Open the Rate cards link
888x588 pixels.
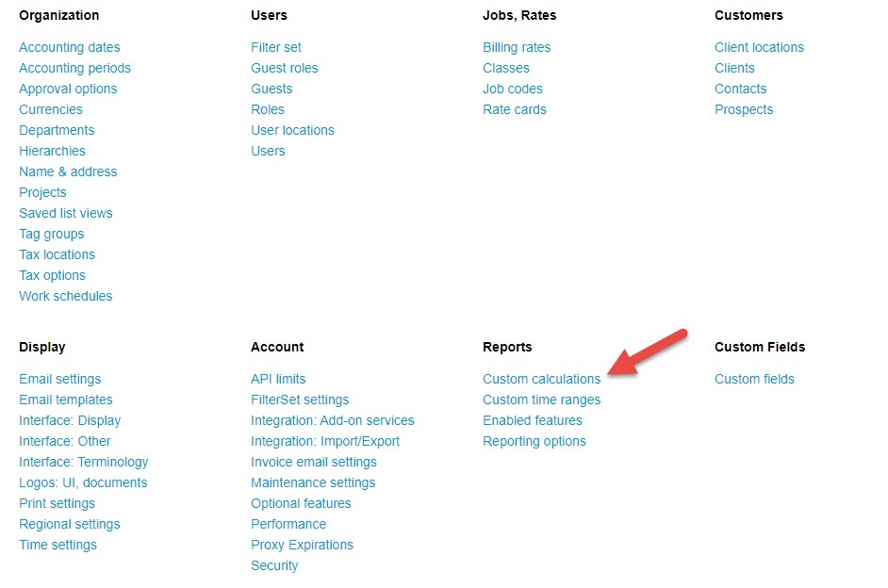click(514, 109)
